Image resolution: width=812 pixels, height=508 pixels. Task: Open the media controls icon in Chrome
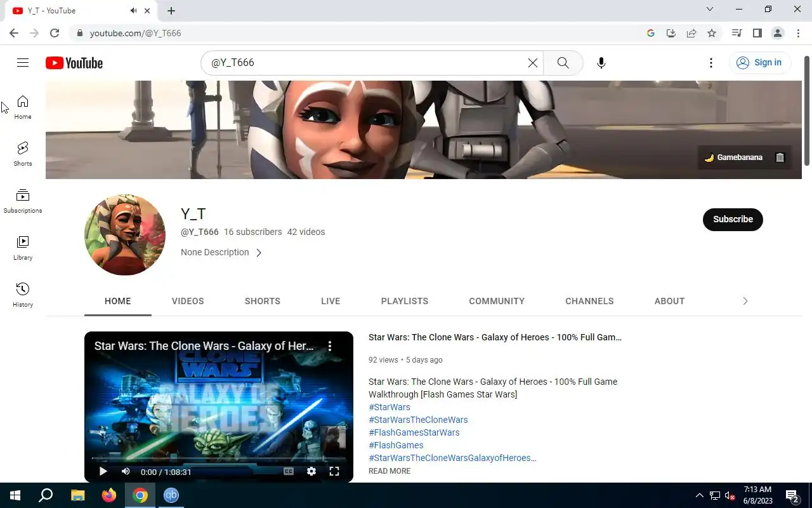point(737,33)
